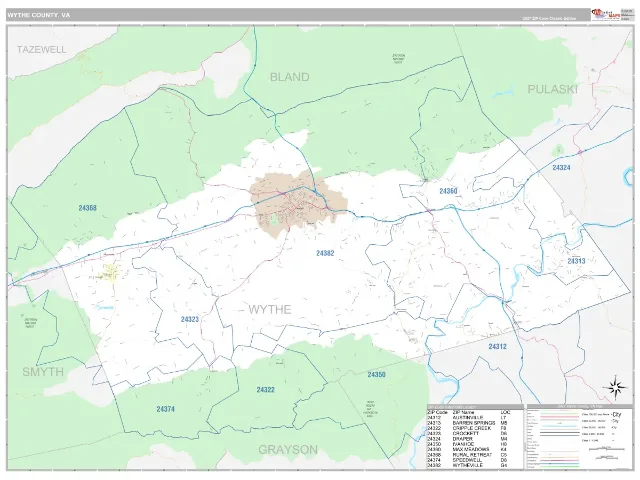Click the WYTHE COUNTY, VA title text
The width and height of the screenshot is (640, 480).
tap(39, 15)
